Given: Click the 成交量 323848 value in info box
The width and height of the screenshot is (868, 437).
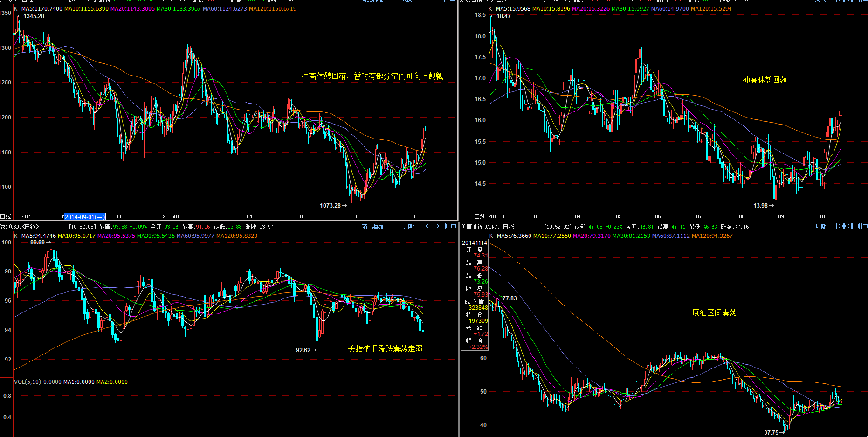Looking at the screenshot, I should pos(478,308).
